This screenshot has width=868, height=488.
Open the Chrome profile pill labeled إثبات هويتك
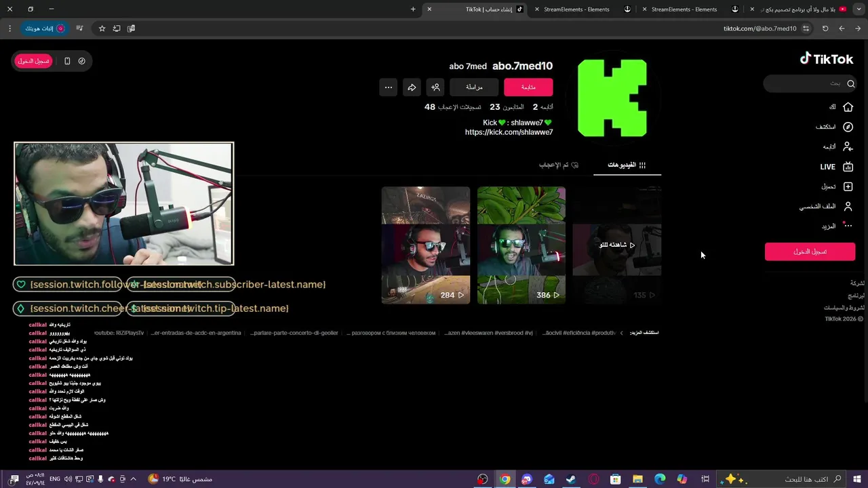(43, 28)
